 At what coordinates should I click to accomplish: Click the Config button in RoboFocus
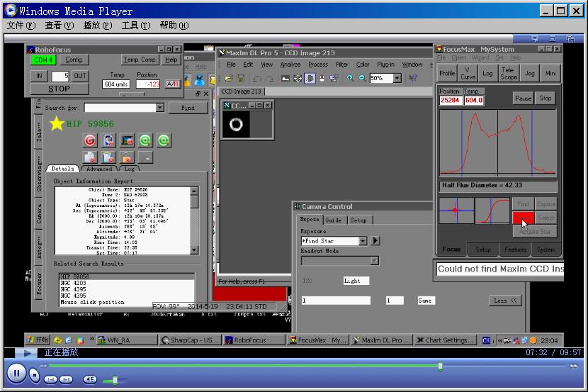[74, 60]
